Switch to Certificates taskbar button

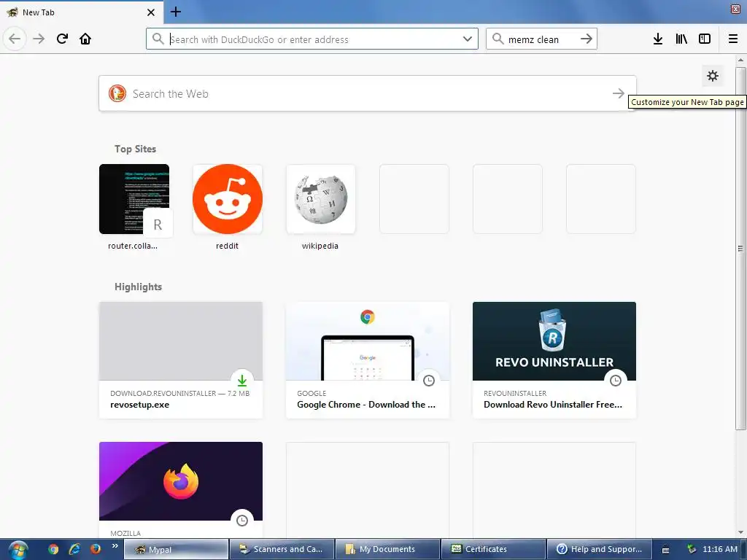click(493, 550)
